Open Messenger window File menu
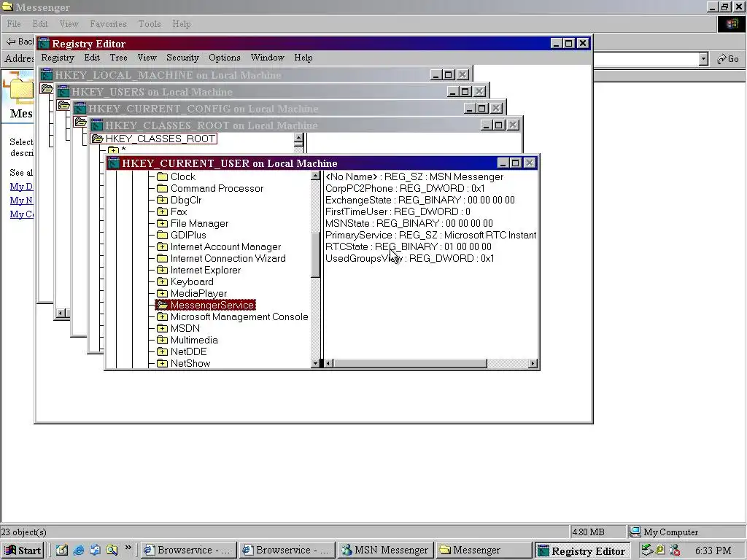 point(14,24)
